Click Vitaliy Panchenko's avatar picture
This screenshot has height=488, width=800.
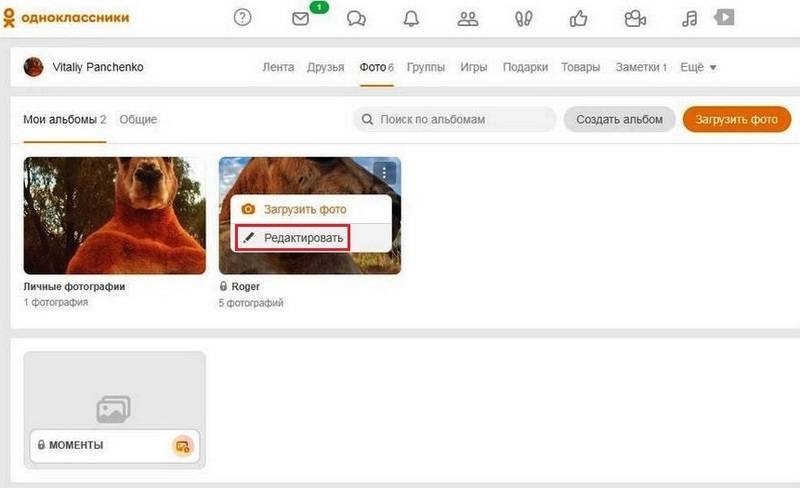tap(33, 67)
